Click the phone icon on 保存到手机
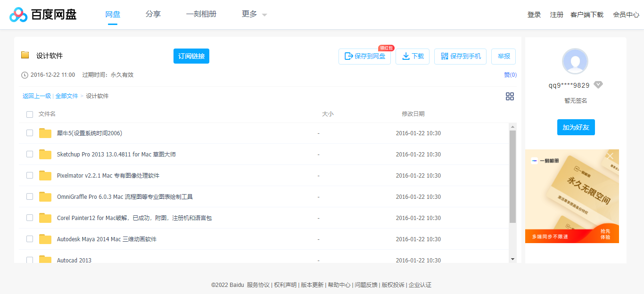The height and width of the screenshot is (294, 644). coord(444,56)
